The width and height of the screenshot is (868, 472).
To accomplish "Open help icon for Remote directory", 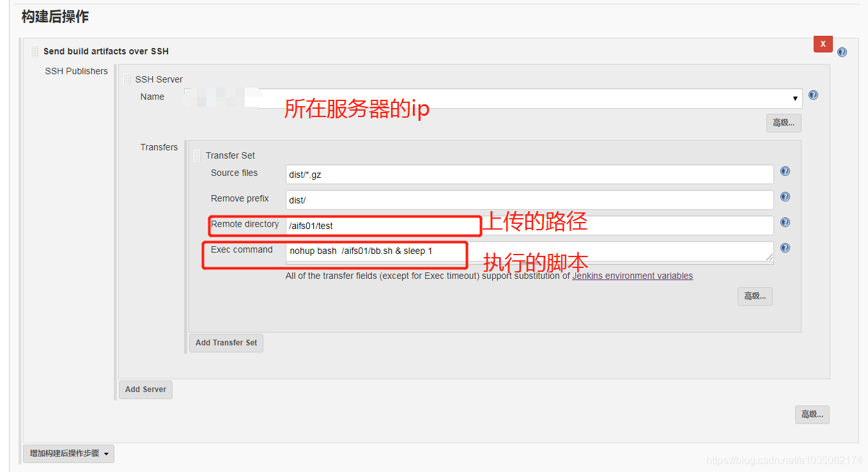I will point(785,223).
